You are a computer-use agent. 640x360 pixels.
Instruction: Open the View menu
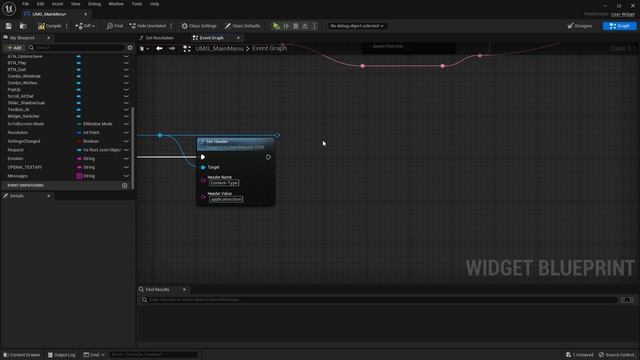point(76,4)
